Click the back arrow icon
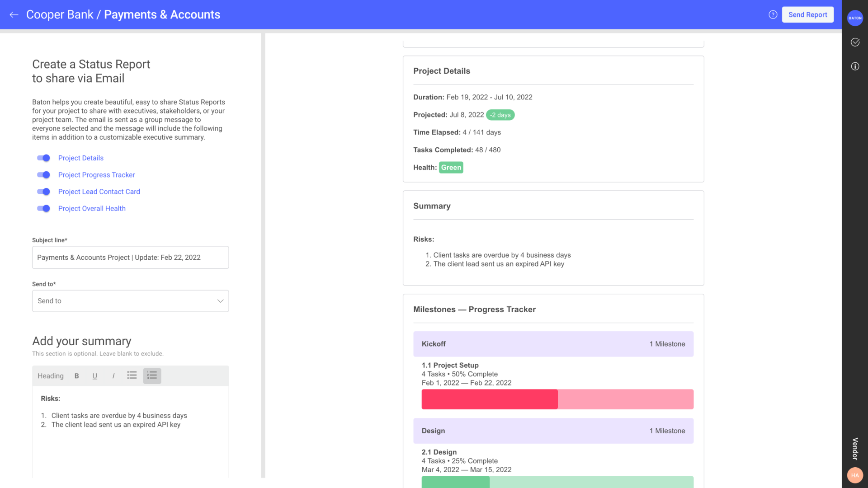The height and width of the screenshot is (488, 868). (14, 14)
